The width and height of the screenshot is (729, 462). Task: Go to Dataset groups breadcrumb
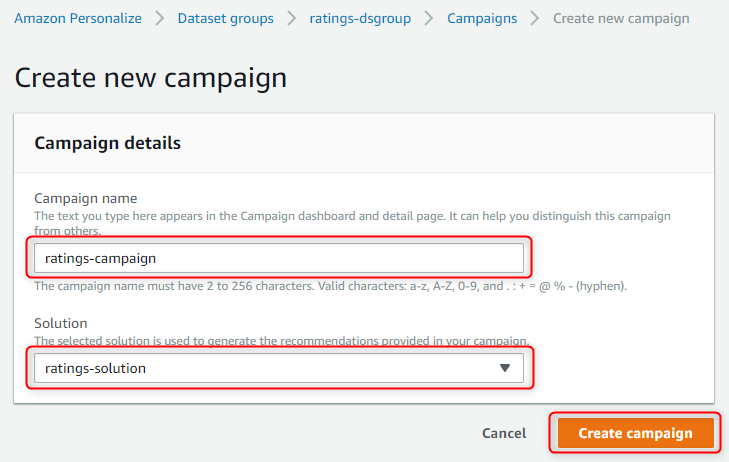click(225, 19)
